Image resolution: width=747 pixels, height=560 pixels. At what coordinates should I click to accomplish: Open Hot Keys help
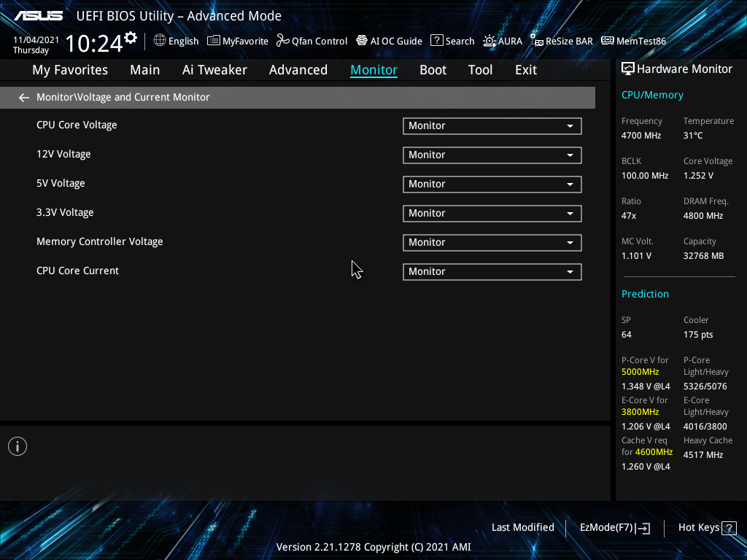point(698,527)
